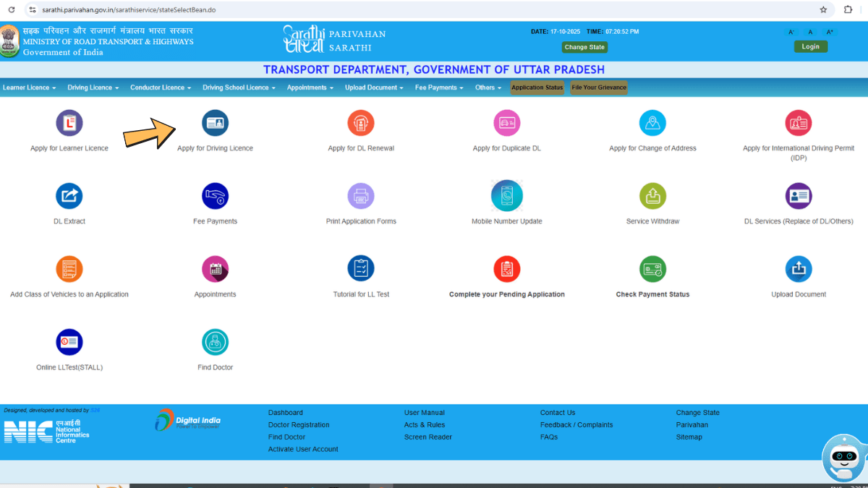Click the chatbot robot assistant icon
The image size is (868, 488).
coord(843,457)
